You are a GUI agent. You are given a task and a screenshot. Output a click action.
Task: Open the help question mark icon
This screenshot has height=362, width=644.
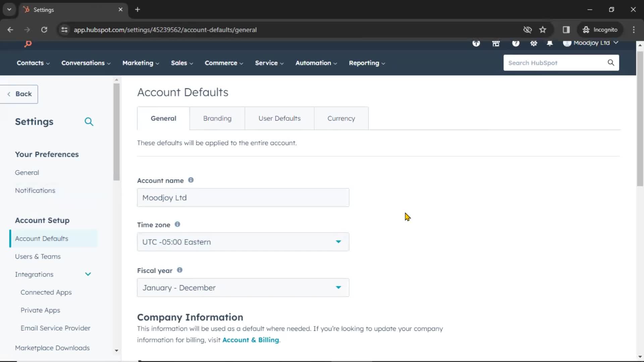click(x=516, y=43)
